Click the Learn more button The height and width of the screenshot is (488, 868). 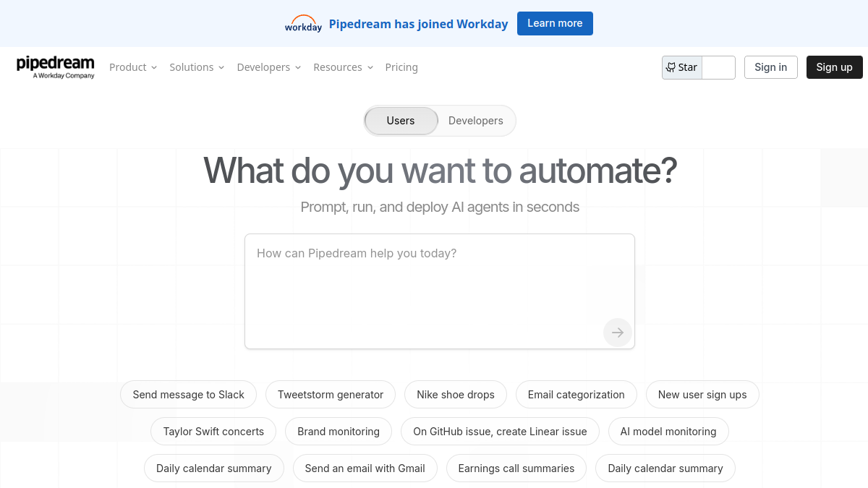pyautogui.click(x=555, y=23)
